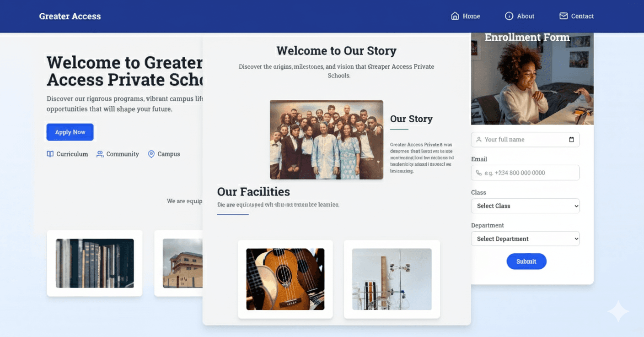Screen dimensions: 644x337
Task: Expand the Select Department dropdown
Action: point(526,239)
